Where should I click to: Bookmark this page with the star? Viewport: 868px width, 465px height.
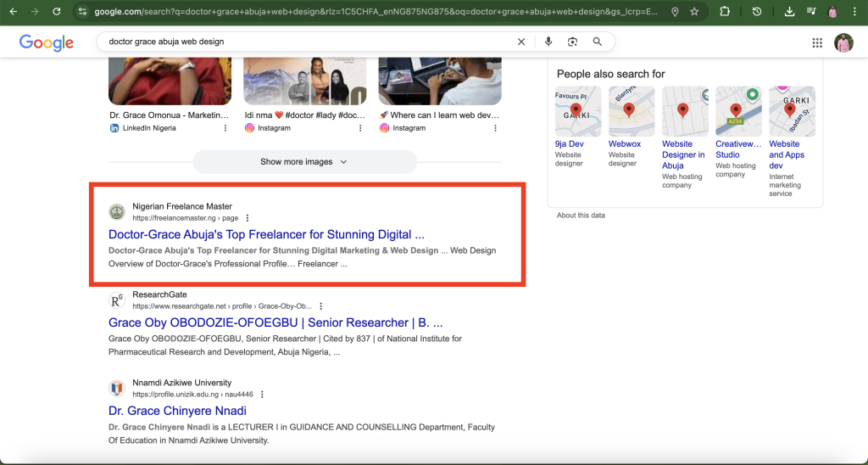click(x=694, y=12)
